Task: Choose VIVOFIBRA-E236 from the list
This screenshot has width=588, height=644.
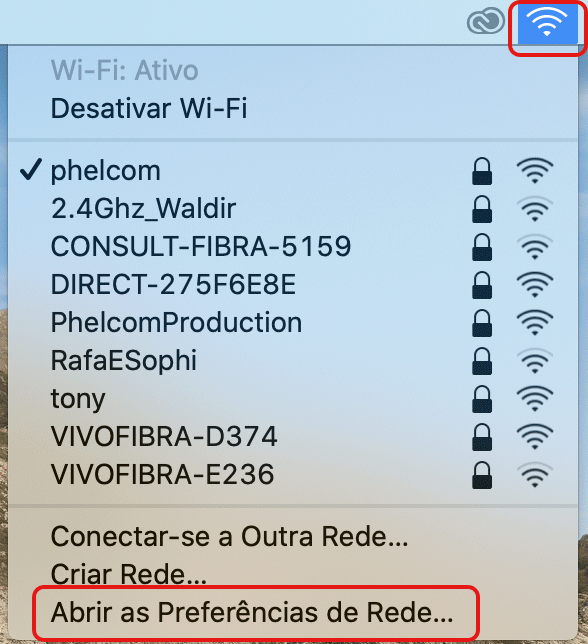Action: coord(293,474)
